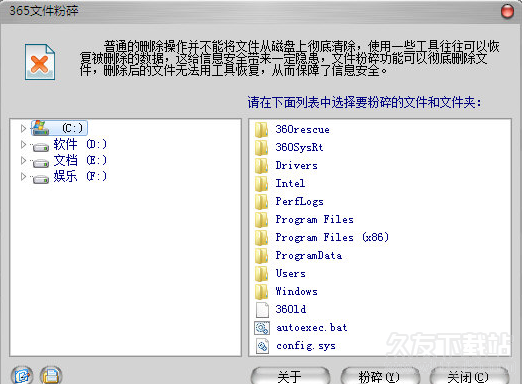This screenshot has height=384, width=522.
Task: Click the refresh icon button at bottom left
Action: pyautogui.click(x=22, y=376)
